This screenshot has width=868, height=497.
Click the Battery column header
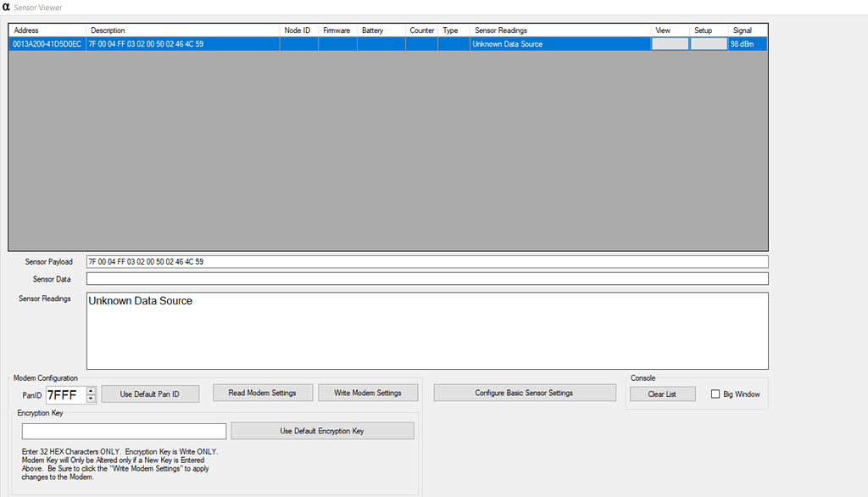tap(381, 31)
